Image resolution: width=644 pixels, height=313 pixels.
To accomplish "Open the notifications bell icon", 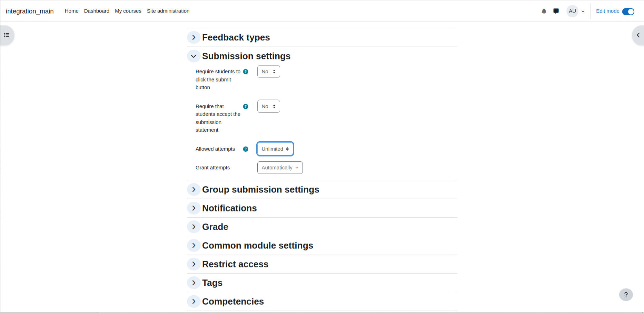I will tap(544, 11).
